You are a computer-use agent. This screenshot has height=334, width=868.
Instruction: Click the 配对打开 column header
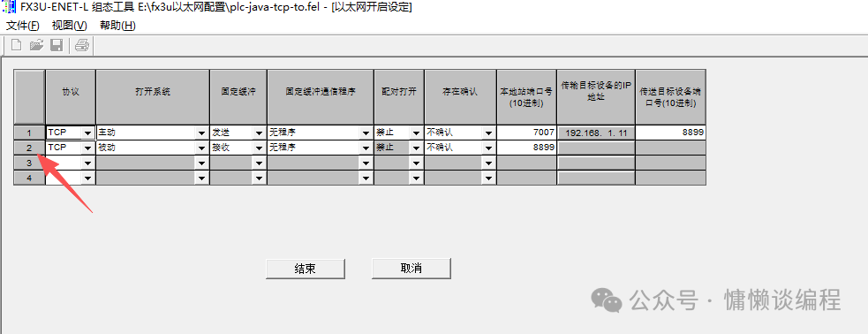pyautogui.click(x=399, y=97)
